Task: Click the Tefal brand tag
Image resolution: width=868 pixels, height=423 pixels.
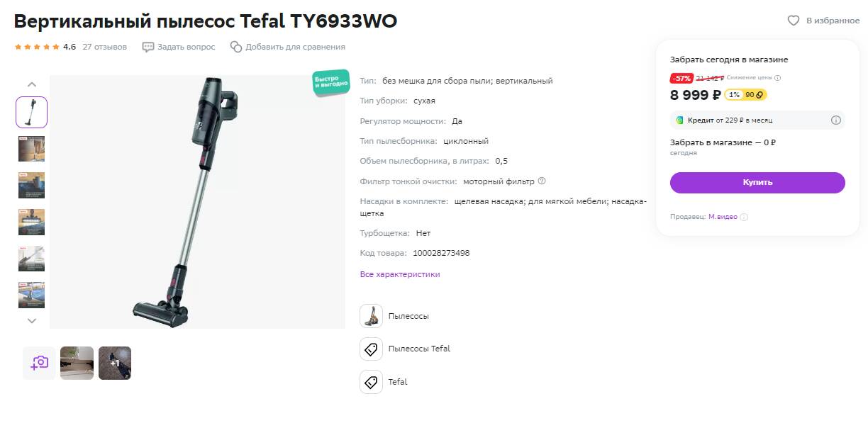Action: coord(398,382)
